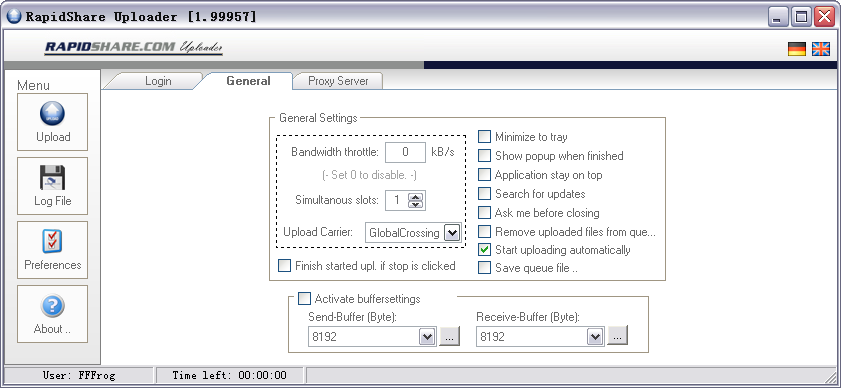The height and width of the screenshot is (388, 841).
Task: Check Ask me before closing
Action: [484, 213]
